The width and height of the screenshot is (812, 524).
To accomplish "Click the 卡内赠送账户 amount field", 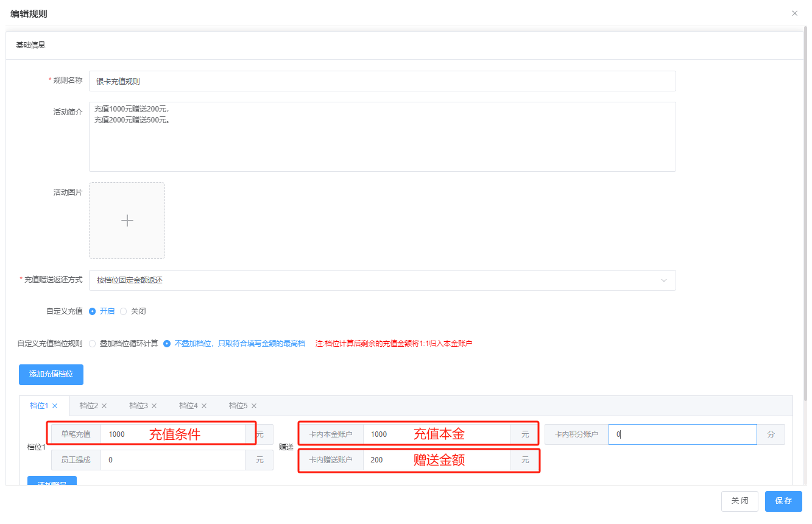I will click(437, 460).
